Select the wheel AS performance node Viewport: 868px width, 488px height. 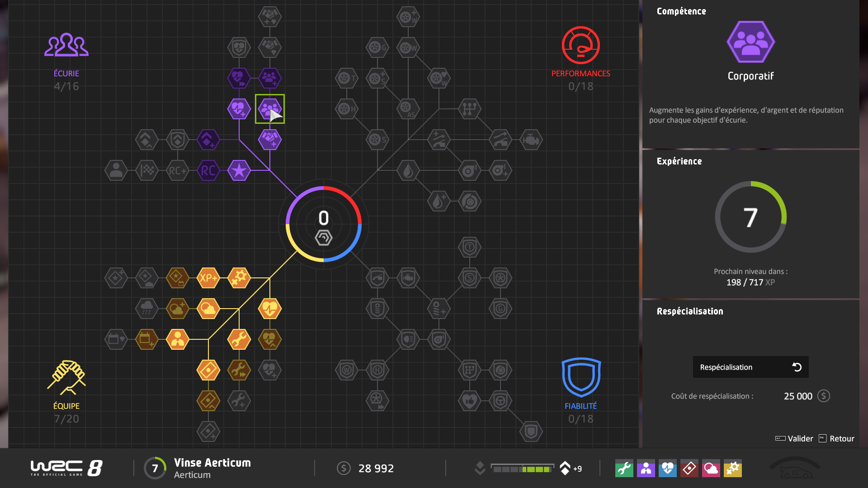pyautogui.click(x=408, y=109)
